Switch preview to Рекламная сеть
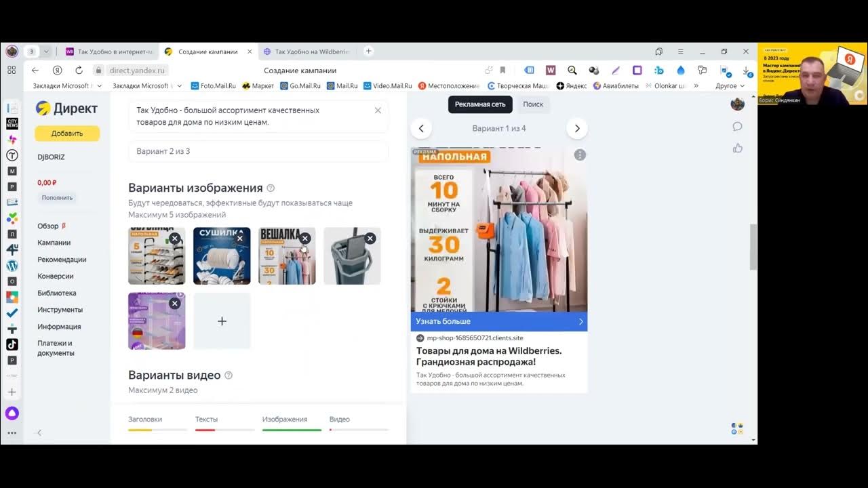 (x=480, y=104)
